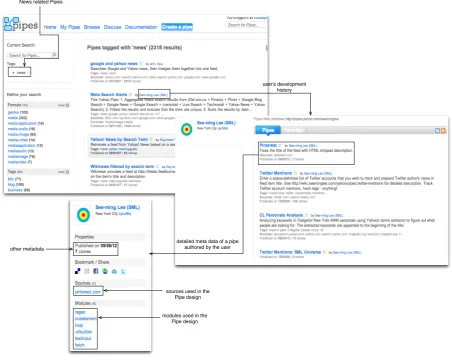The height and width of the screenshot is (360, 452).
Task: Switch to the Favorites tab on the user page
Action: click(294, 130)
